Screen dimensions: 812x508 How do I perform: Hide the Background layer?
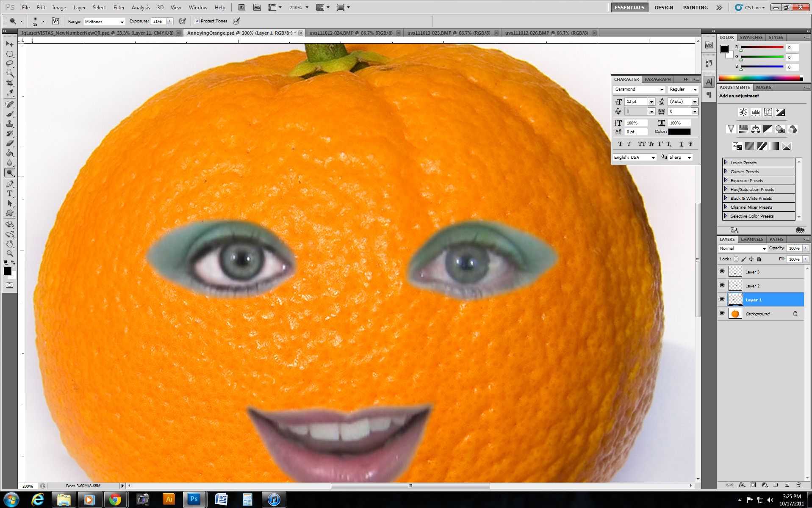[722, 313]
